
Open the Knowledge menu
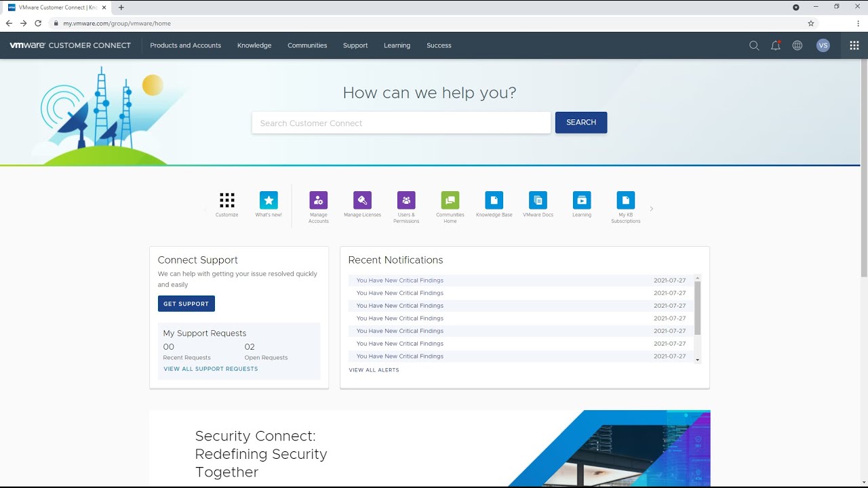254,45
